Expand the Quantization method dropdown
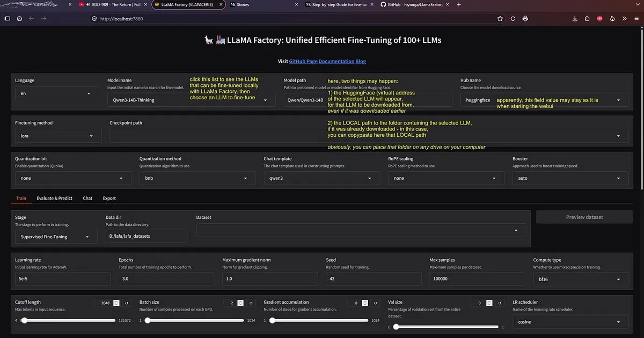This screenshot has height=338, width=644. [197, 178]
